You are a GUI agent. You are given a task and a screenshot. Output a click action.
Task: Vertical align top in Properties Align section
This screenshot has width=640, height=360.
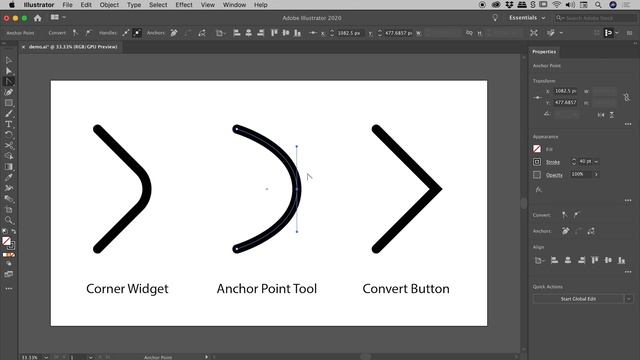pos(595,260)
